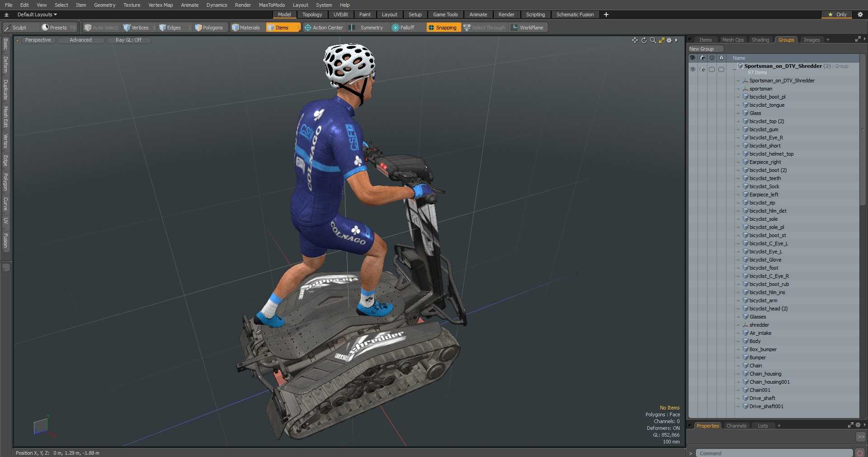Image resolution: width=868 pixels, height=457 pixels.
Task: Select Chain_housing001 item
Action: 769,382
